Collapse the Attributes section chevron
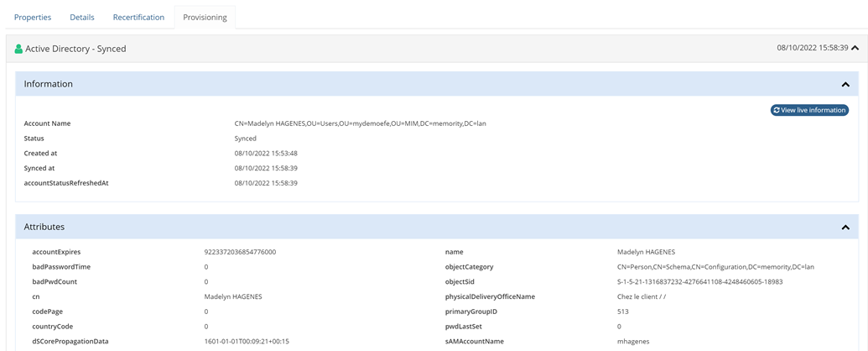Image resolution: width=868 pixels, height=351 pixels. click(x=845, y=228)
